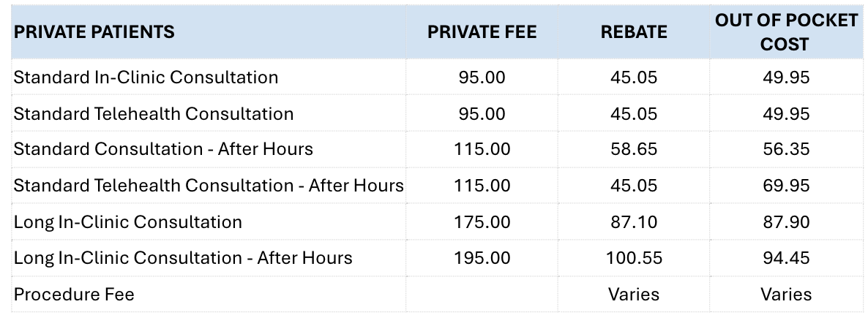Select the Long In-Clinic Consultation label
This screenshot has height=326, width=868.
[128, 221]
